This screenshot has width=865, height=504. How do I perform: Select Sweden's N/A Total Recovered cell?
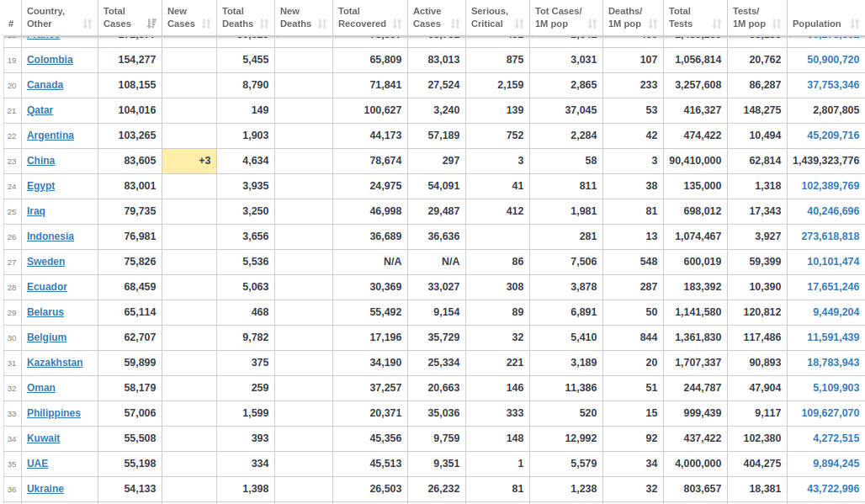[x=370, y=262]
